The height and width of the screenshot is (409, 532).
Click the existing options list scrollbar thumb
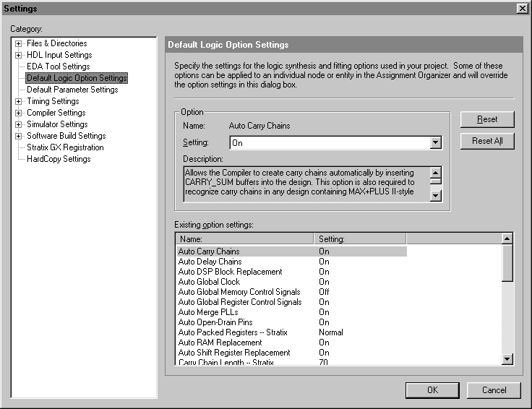click(x=507, y=263)
